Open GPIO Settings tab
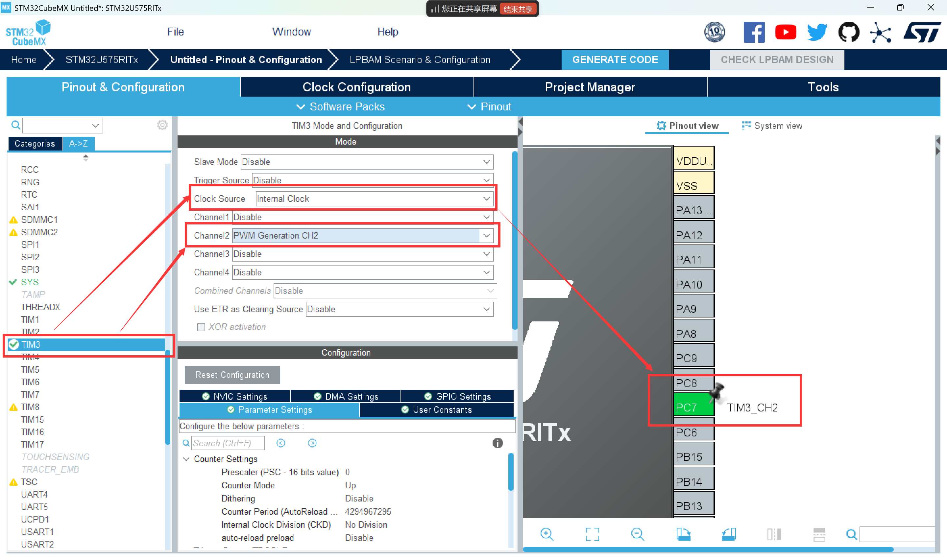947x560 pixels. coord(457,396)
